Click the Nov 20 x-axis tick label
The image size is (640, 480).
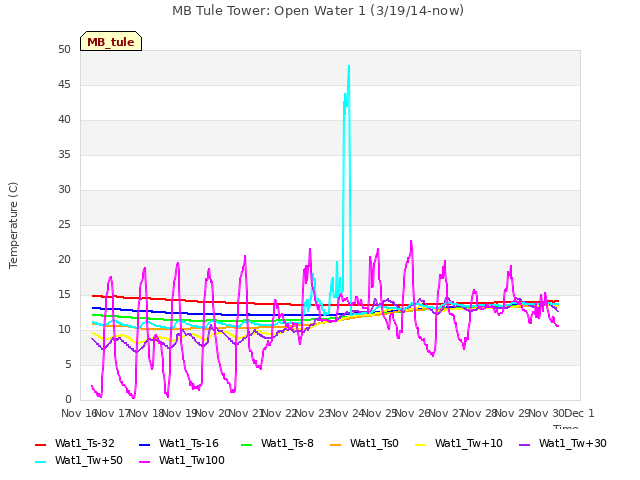coord(213,413)
